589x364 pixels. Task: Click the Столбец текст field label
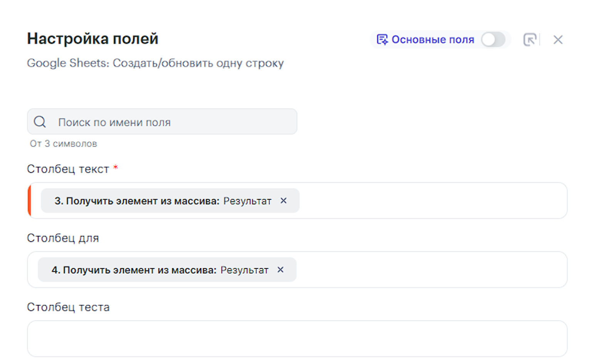[68, 169]
